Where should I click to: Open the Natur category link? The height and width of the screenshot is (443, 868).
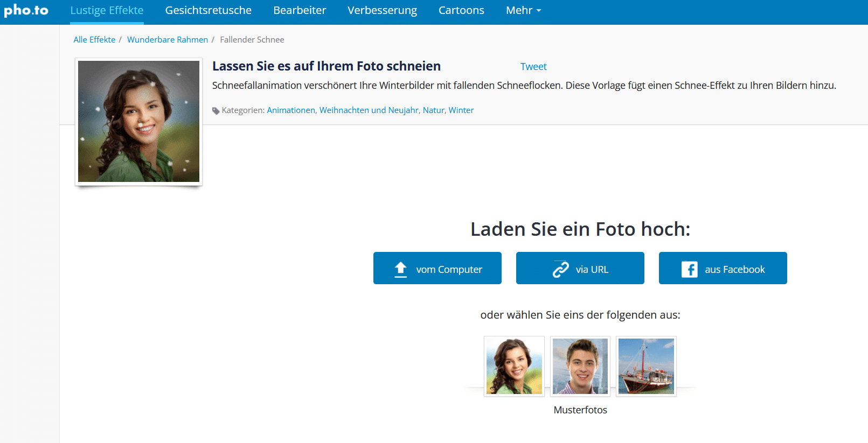tap(434, 110)
